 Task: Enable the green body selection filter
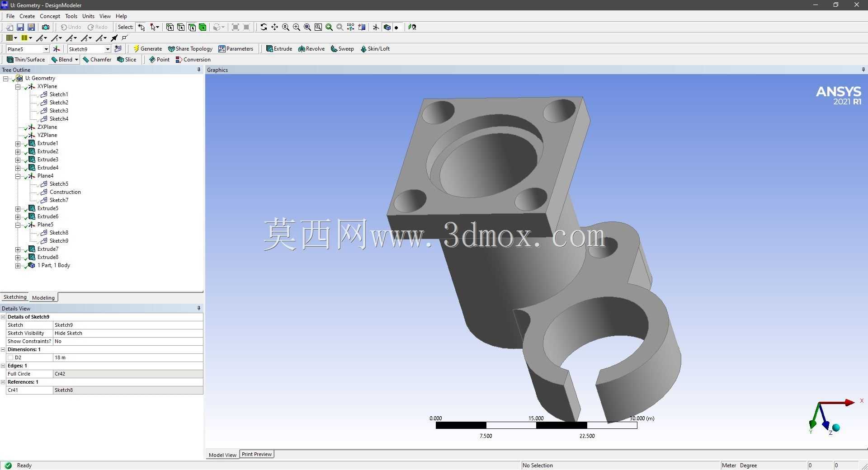tap(203, 27)
